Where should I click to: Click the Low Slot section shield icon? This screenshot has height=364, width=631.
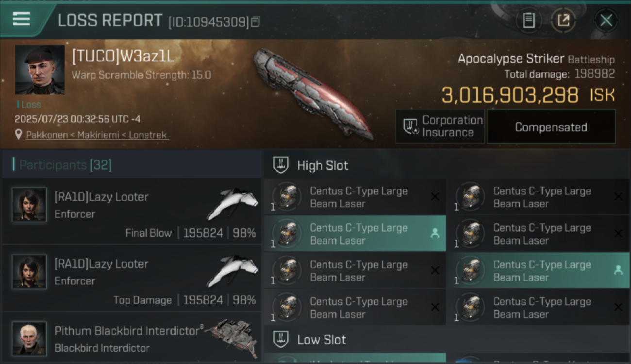pos(281,339)
